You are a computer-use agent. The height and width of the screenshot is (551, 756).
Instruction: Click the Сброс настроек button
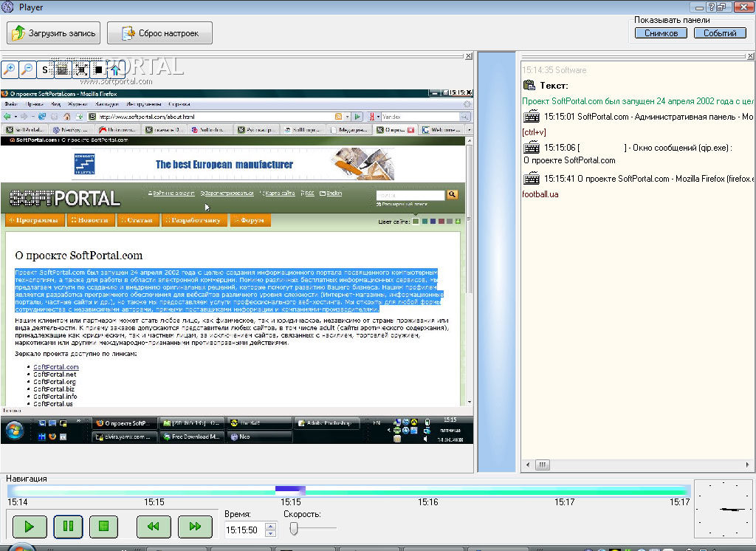click(x=159, y=32)
